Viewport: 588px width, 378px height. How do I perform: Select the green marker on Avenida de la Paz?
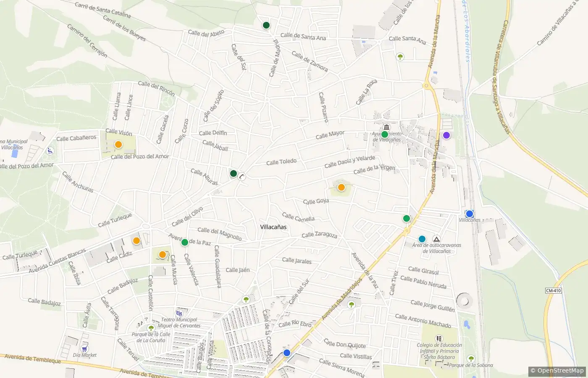point(184,242)
